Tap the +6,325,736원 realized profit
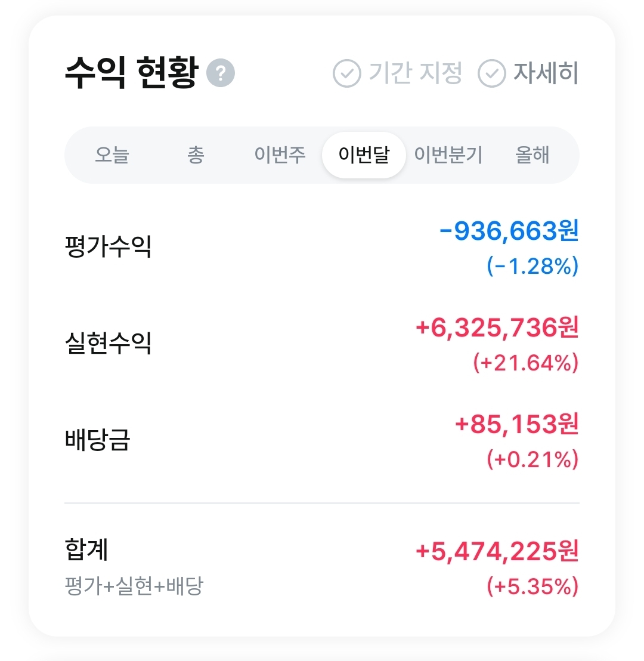 497,328
